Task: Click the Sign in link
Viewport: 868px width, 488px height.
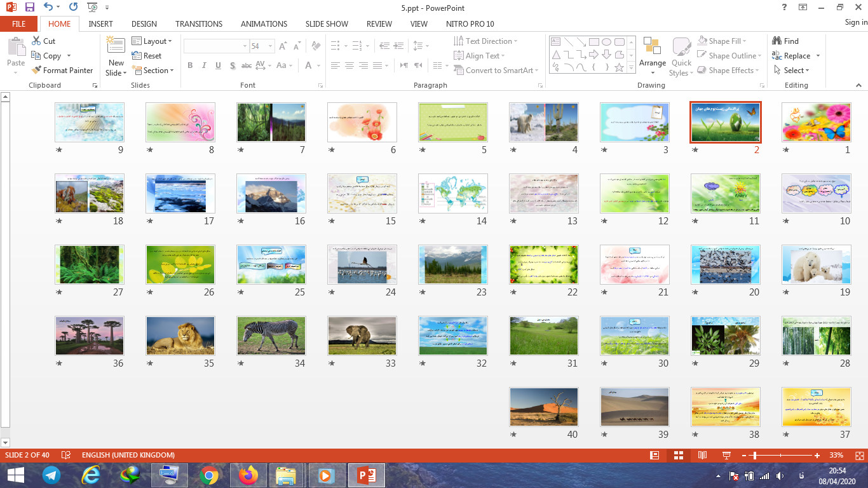Action: 855,22
